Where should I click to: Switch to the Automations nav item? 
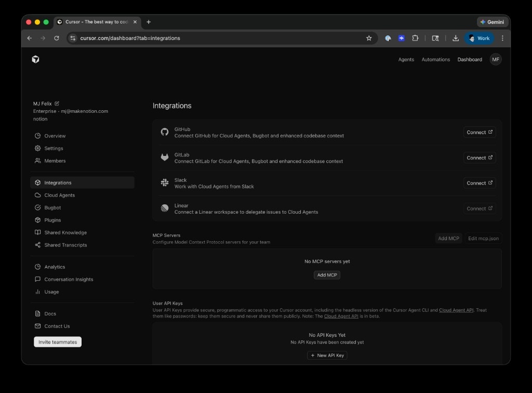tap(435, 59)
